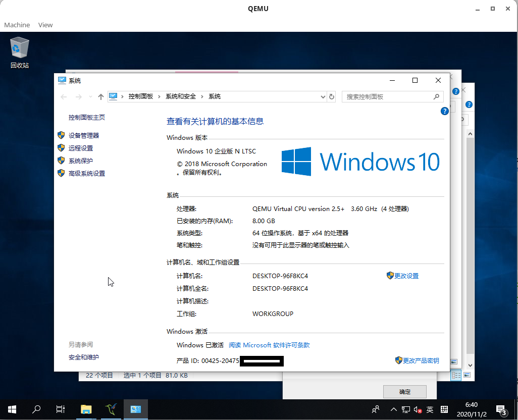Open the Recycle Bin desktop icon
This screenshot has width=518, height=420.
click(20, 53)
